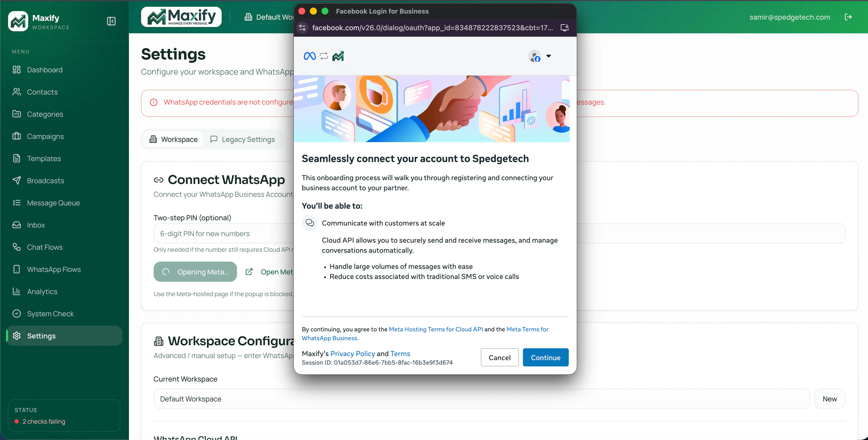This screenshot has width=868, height=440.
Task: Click the WhatsApp Flows phone icon
Action: pos(17,269)
